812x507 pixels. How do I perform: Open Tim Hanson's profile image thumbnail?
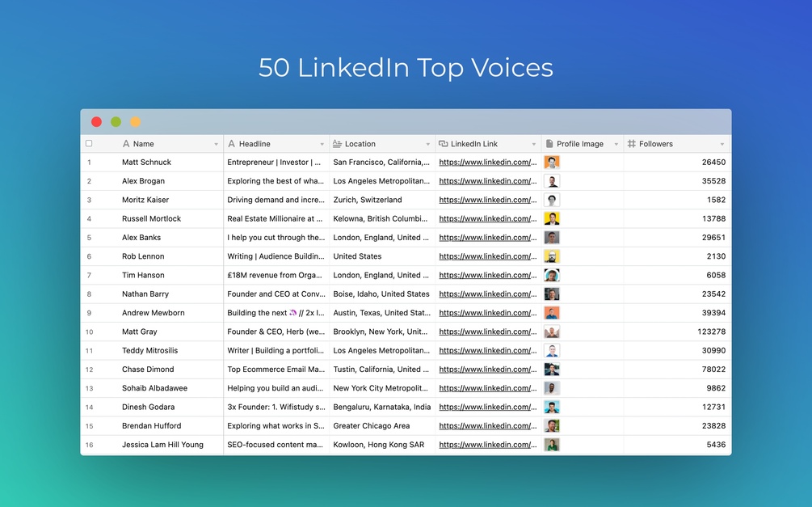point(552,275)
